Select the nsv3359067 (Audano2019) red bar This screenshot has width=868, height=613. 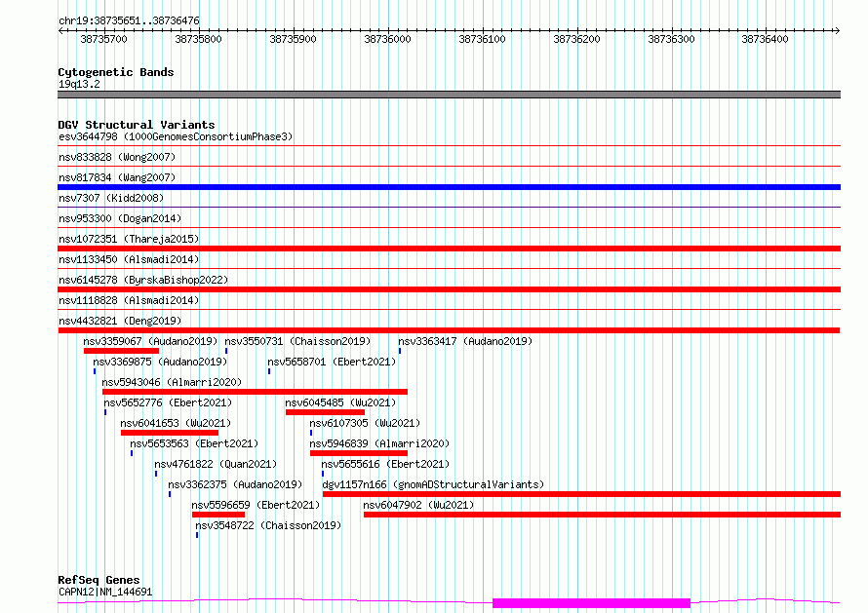pos(121,351)
